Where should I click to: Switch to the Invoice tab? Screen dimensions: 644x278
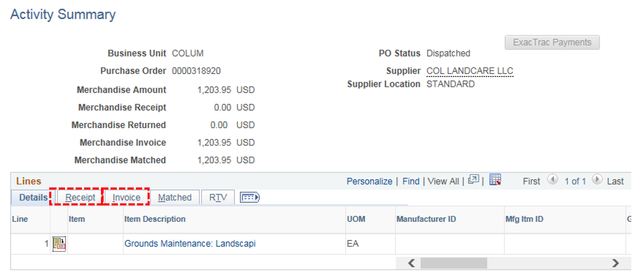coord(126,198)
